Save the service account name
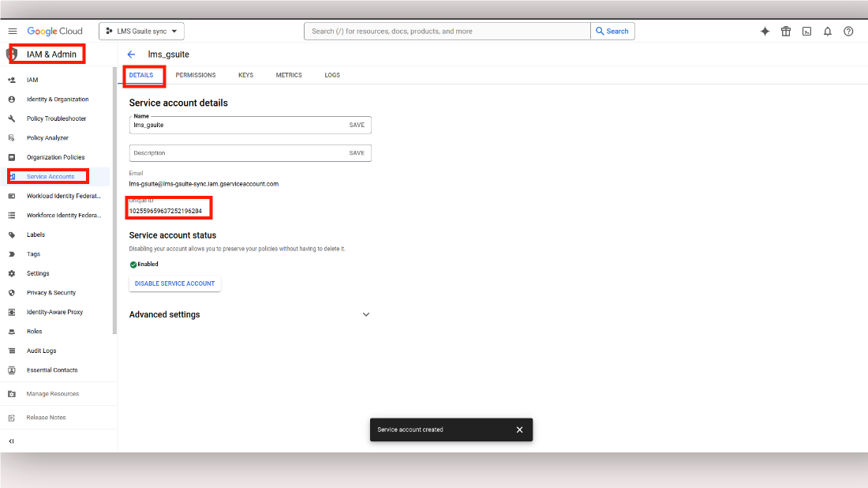The image size is (868, 488). (x=357, y=126)
